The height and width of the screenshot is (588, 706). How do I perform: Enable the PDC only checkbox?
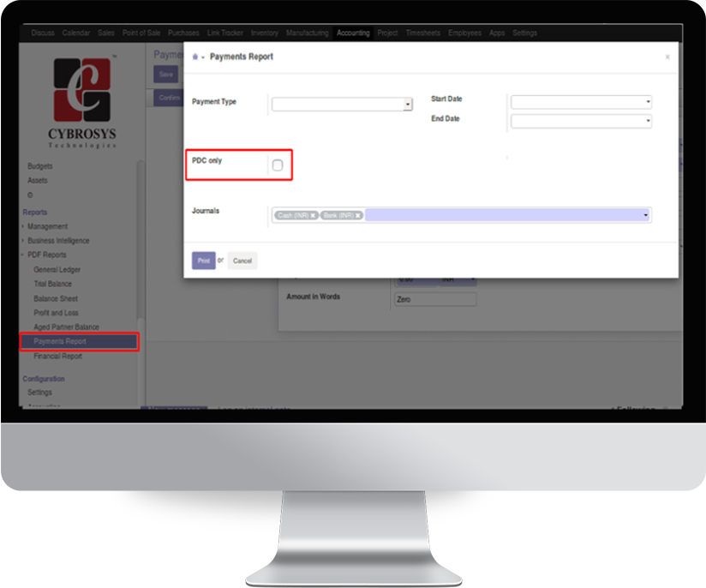click(278, 165)
